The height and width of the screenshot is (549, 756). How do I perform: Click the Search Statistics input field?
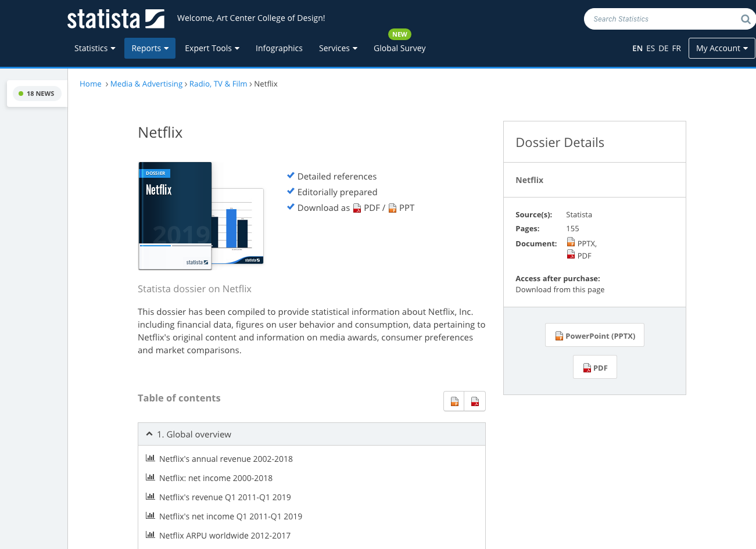tap(662, 19)
